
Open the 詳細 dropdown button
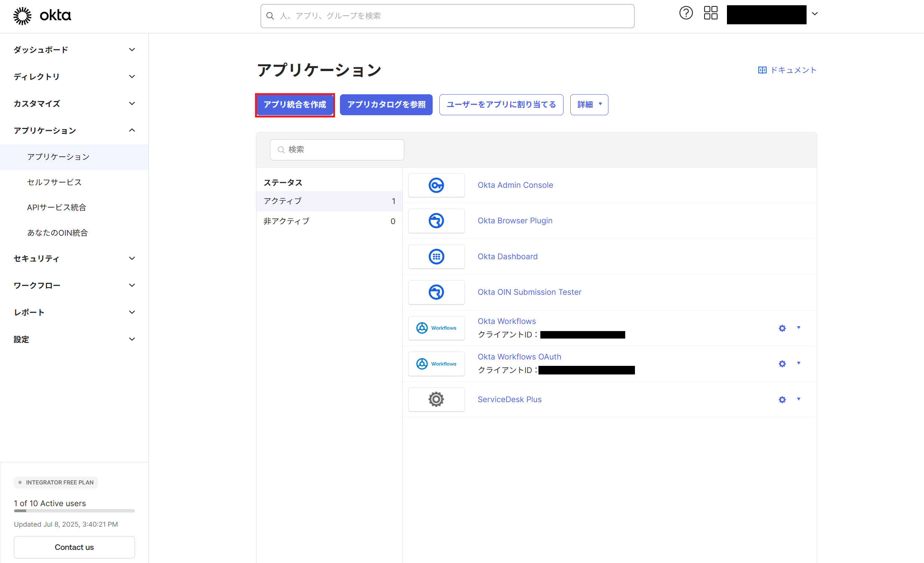point(589,105)
